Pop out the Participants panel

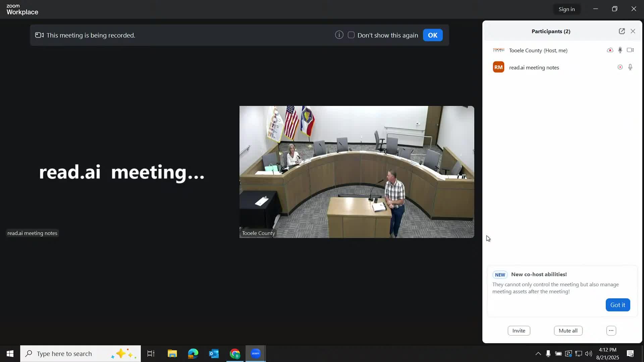622,31
